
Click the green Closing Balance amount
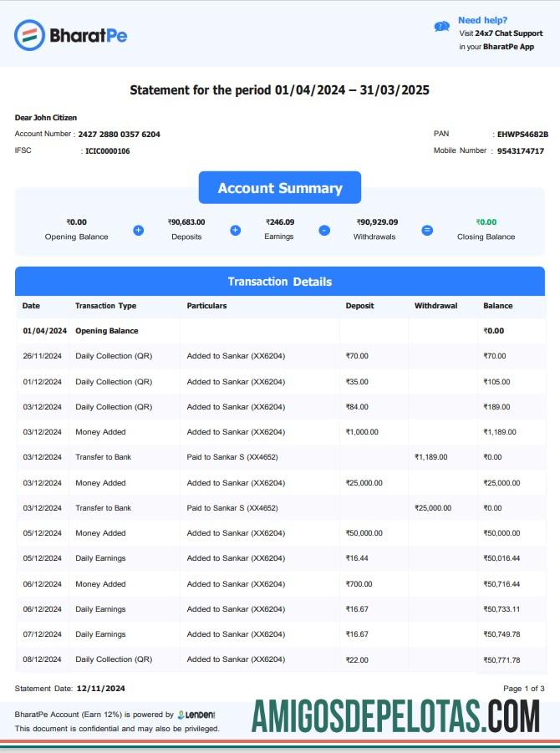(x=486, y=222)
